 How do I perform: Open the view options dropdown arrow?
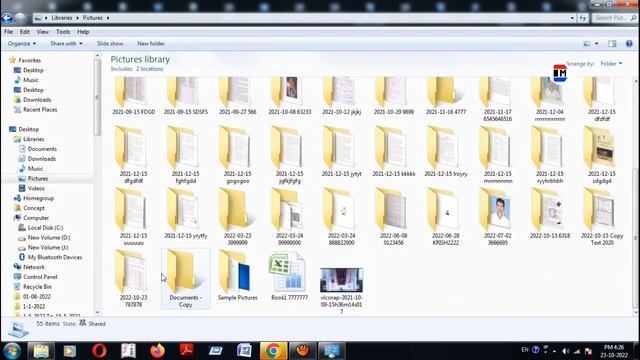596,44
